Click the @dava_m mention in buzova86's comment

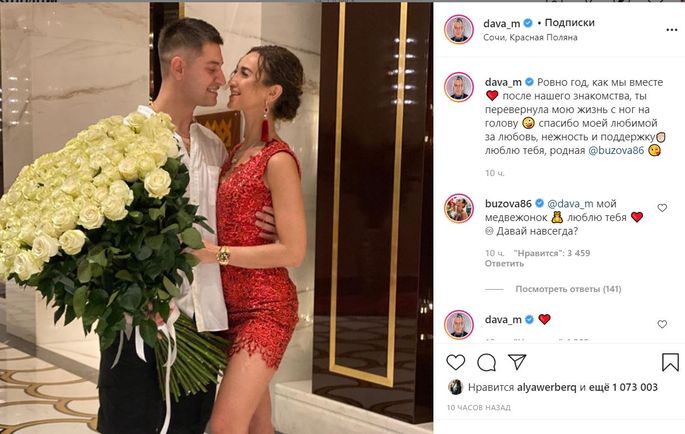570,204
